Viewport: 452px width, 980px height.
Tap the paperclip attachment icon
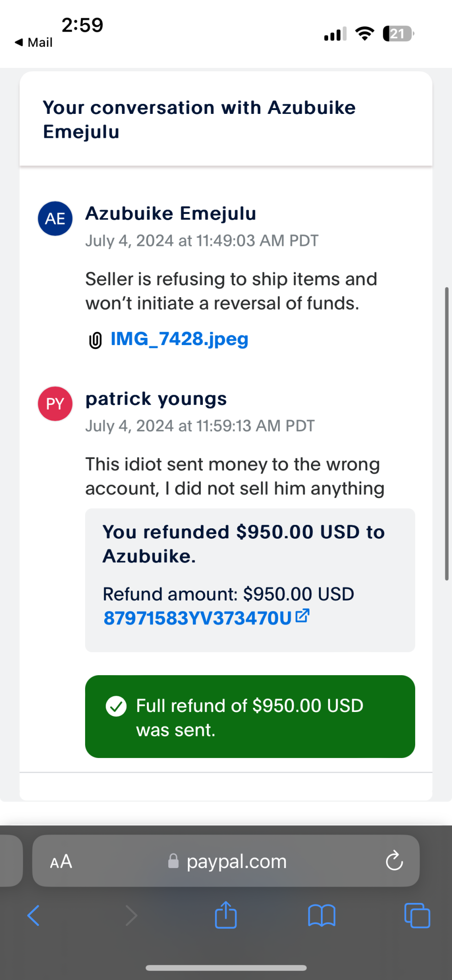pyautogui.click(x=95, y=340)
